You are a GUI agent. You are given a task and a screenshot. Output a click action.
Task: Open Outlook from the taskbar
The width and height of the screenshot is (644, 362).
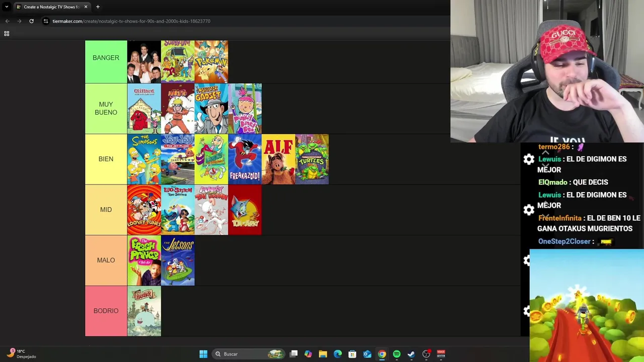pyautogui.click(x=367, y=354)
